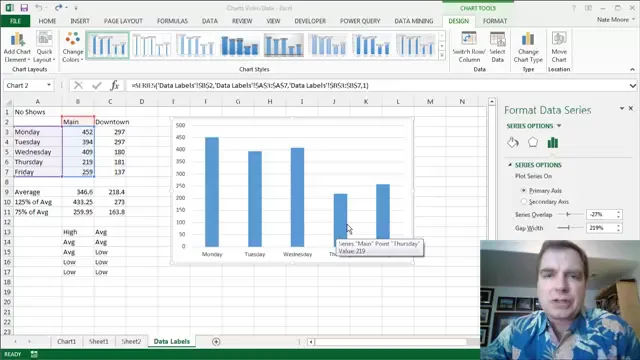
Task: Open the Quick Layout gallery
Action: (44, 47)
